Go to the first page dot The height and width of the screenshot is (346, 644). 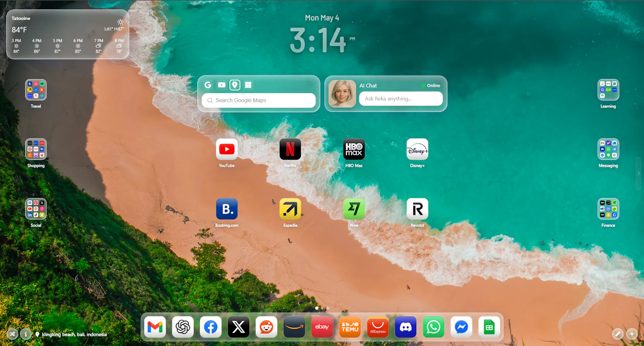click(317, 308)
